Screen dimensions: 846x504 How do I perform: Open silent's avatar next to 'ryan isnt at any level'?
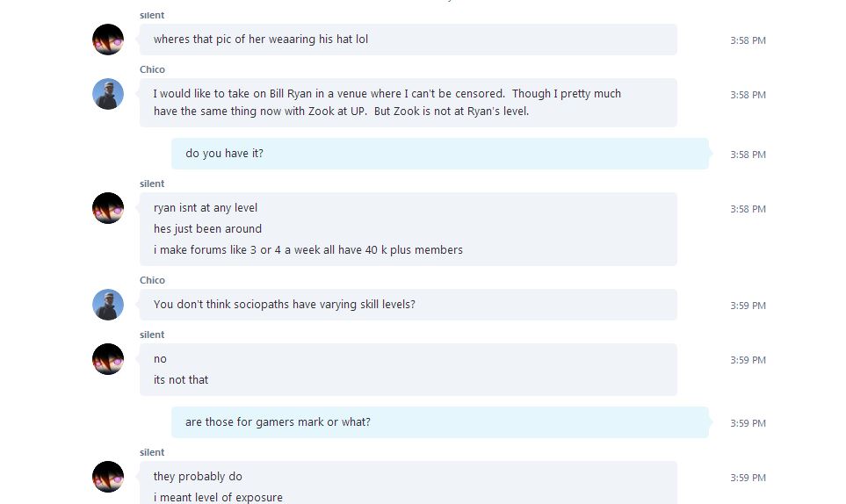[x=108, y=208]
